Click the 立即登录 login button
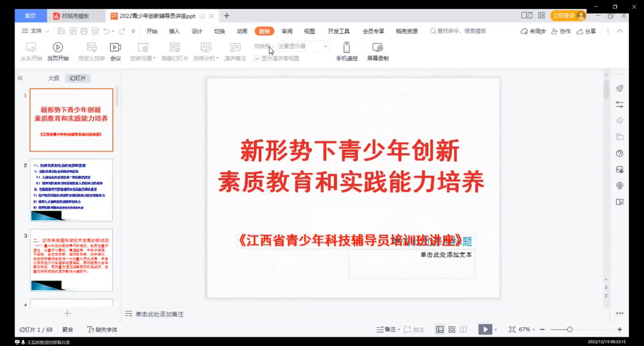644x346 pixels. pyautogui.click(x=568, y=16)
